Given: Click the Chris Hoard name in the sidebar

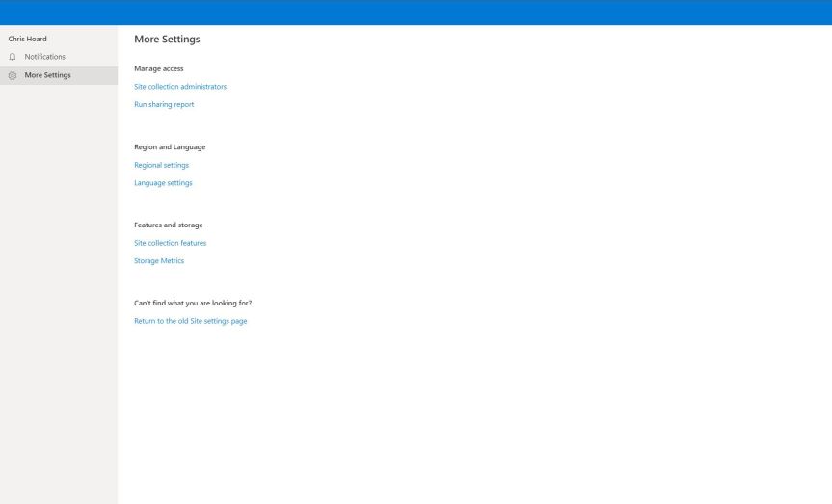Looking at the screenshot, I should coord(27,39).
